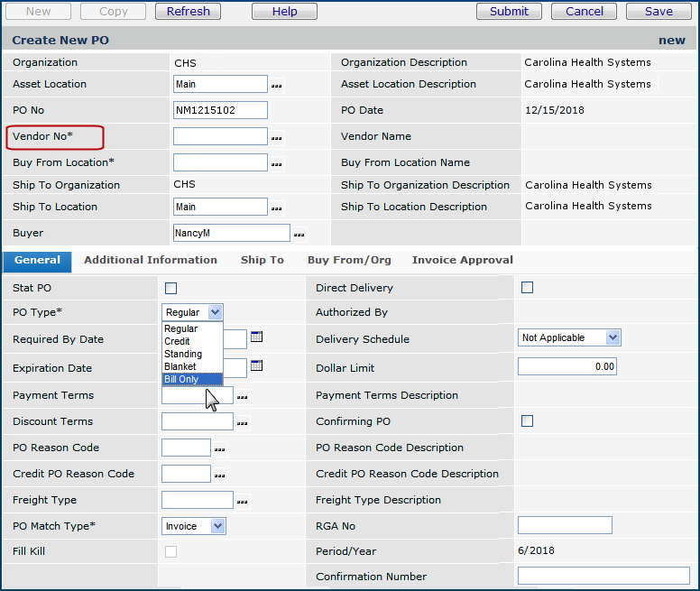
Task: Enable the Stat PO checkbox
Action: click(x=171, y=289)
